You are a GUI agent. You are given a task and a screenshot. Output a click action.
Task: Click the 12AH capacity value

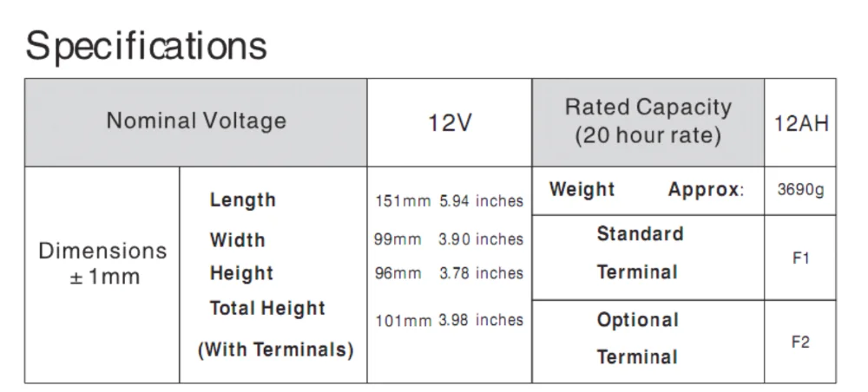click(800, 122)
